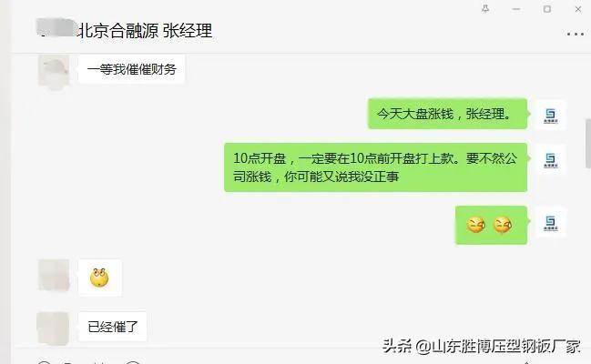The width and height of the screenshot is (591, 364).
Task: Open sender avatar beside the emoji-only green bubble
Action: point(551,222)
